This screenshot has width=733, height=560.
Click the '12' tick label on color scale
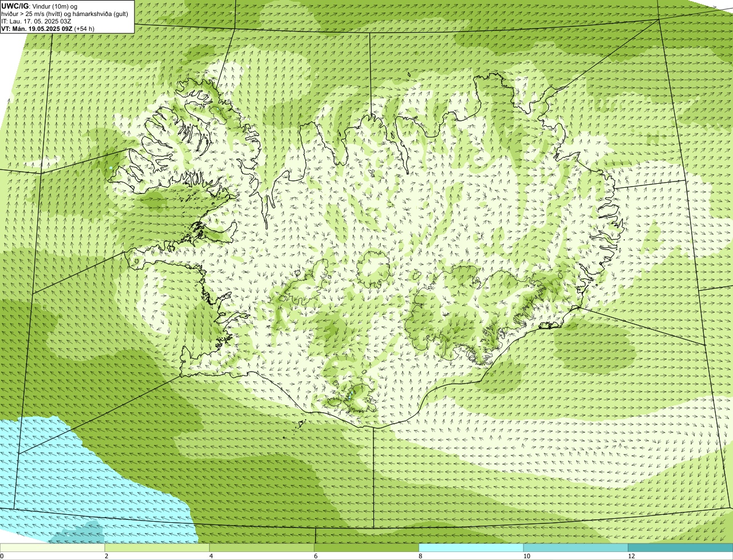[x=631, y=556]
